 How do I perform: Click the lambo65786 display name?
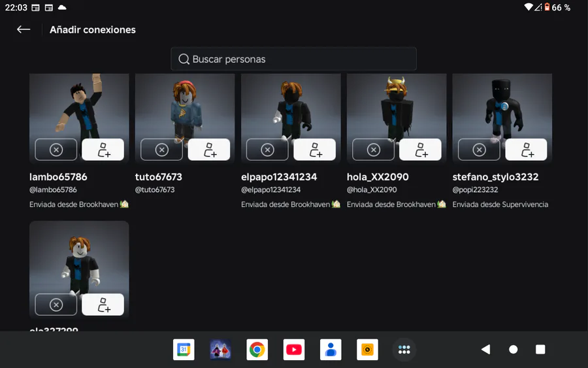pyautogui.click(x=58, y=176)
